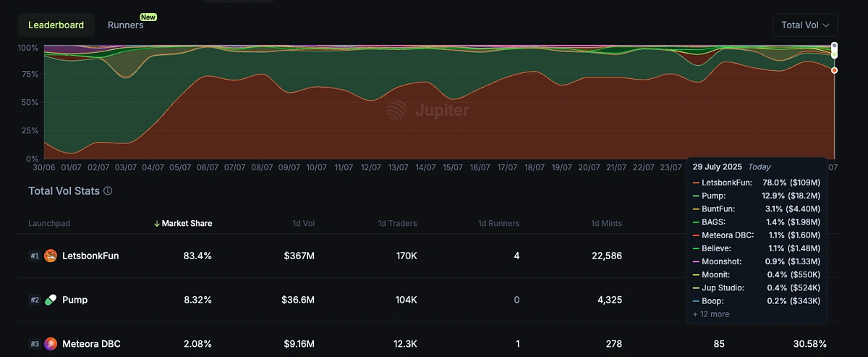Click the #1 rank badge
Screen dimensions: 868x357
(34, 256)
